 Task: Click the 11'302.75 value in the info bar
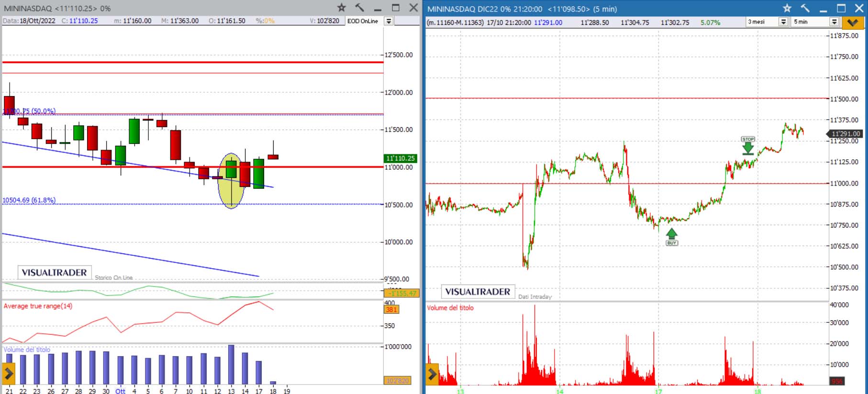pos(675,22)
